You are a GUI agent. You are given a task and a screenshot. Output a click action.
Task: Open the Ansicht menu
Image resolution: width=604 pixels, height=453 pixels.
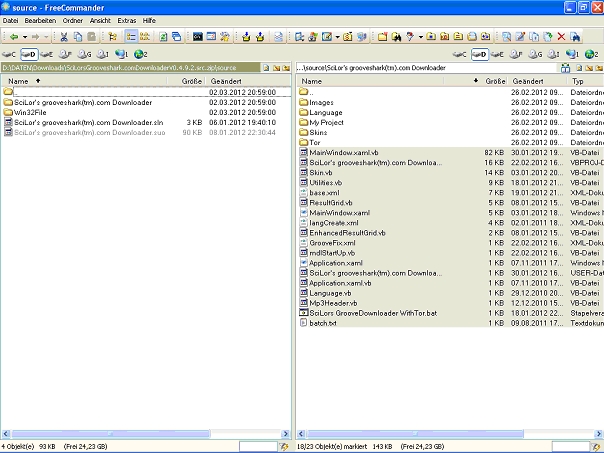pyautogui.click(x=100, y=21)
